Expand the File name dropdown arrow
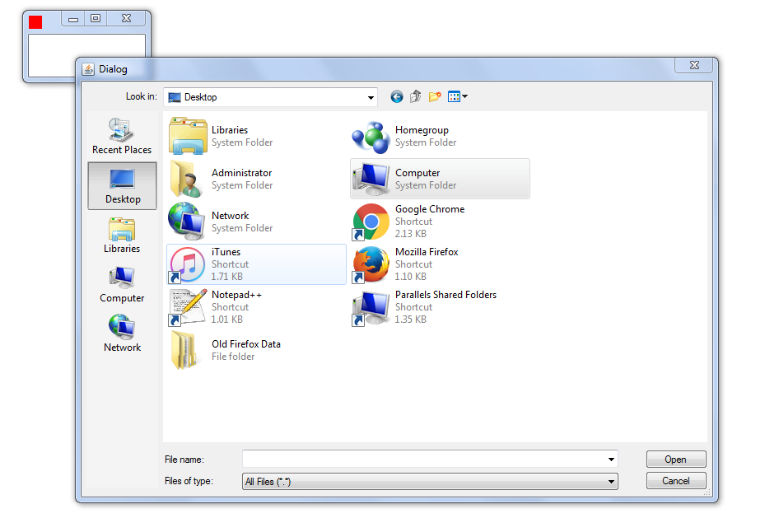This screenshot has height=532, width=765. [x=611, y=460]
